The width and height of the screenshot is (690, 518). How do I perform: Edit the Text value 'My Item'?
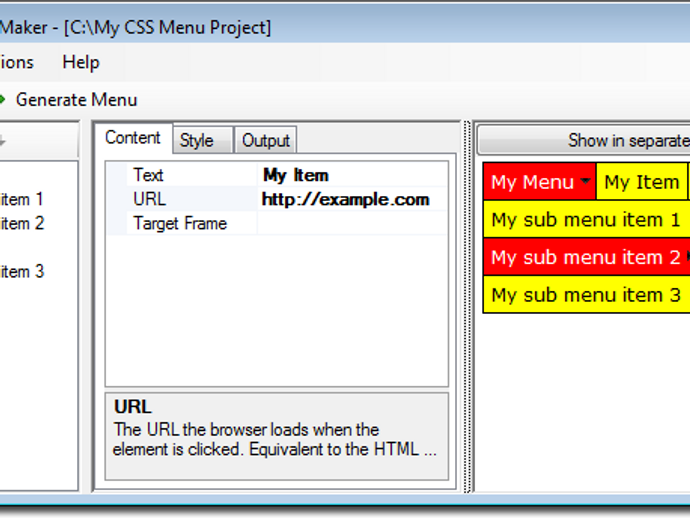[352, 175]
